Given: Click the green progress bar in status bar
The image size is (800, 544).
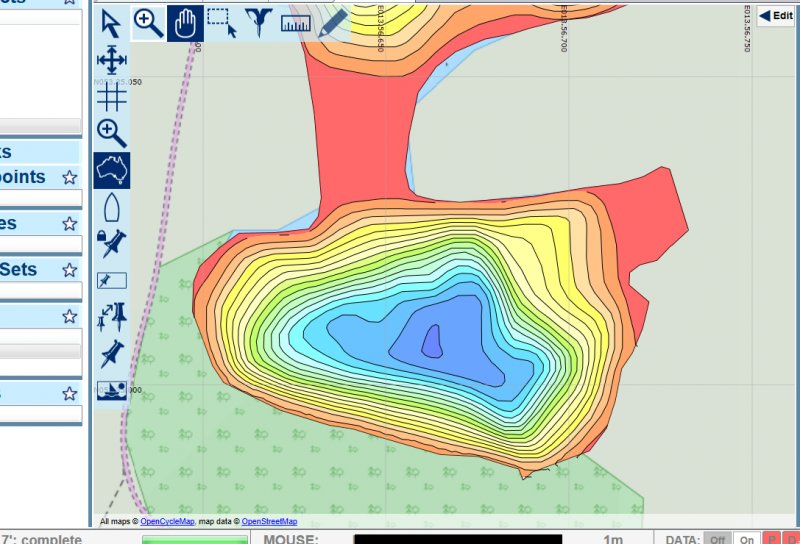Looking at the screenshot, I should pyautogui.click(x=195, y=540).
